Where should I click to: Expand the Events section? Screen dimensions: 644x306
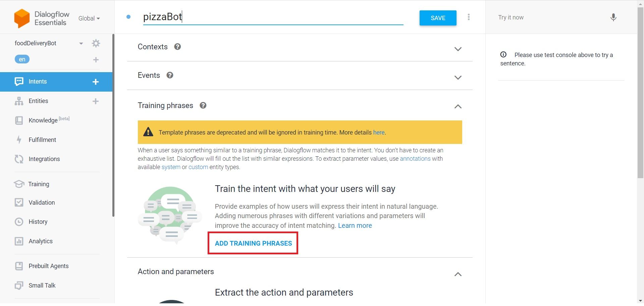(x=458, y=77)
